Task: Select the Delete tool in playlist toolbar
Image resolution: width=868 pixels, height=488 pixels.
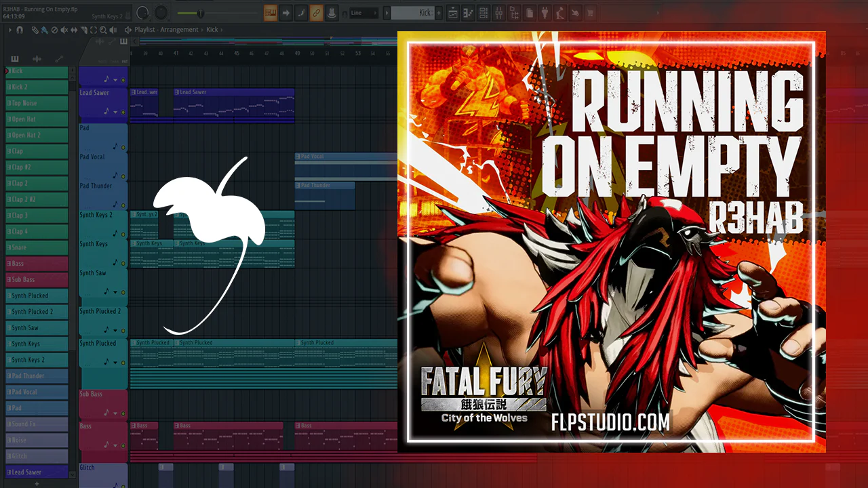Action: pos(54,30)
